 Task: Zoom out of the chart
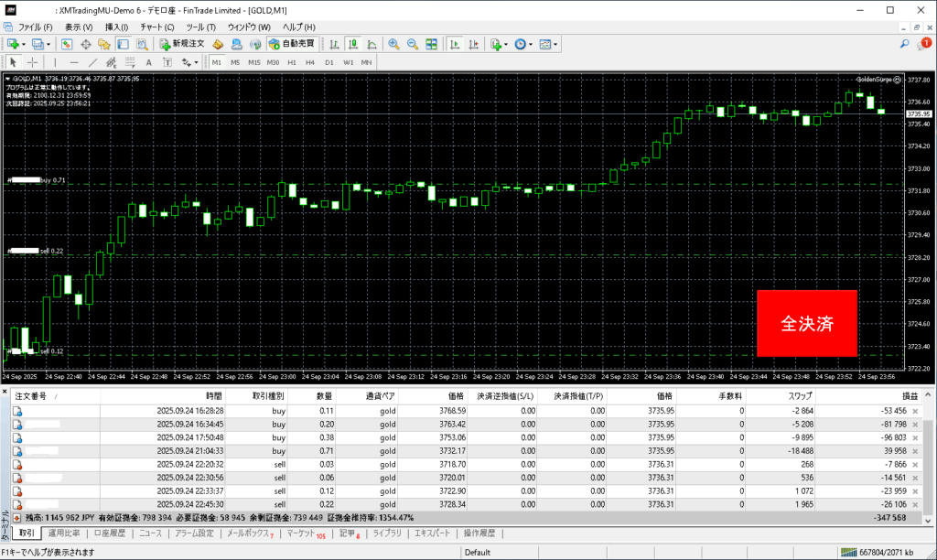(x=412, y=44)
